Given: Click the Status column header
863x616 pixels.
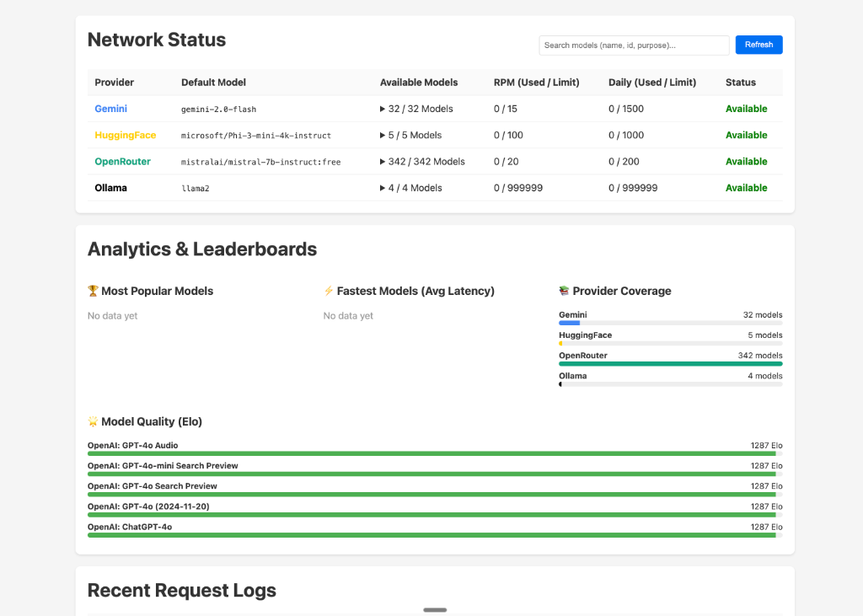Looking at the screenshot, I should (x=740, y=83).
